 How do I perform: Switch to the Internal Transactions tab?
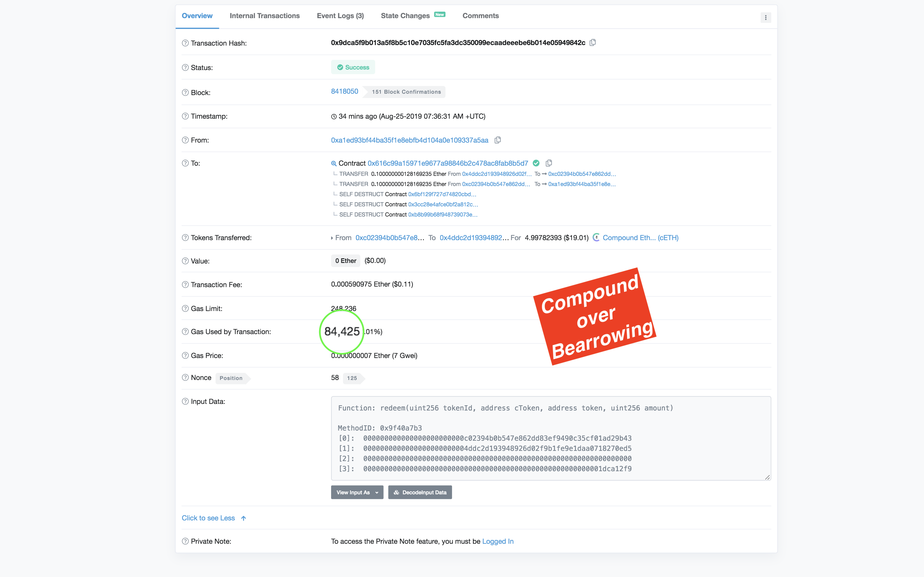pos(265,16)
